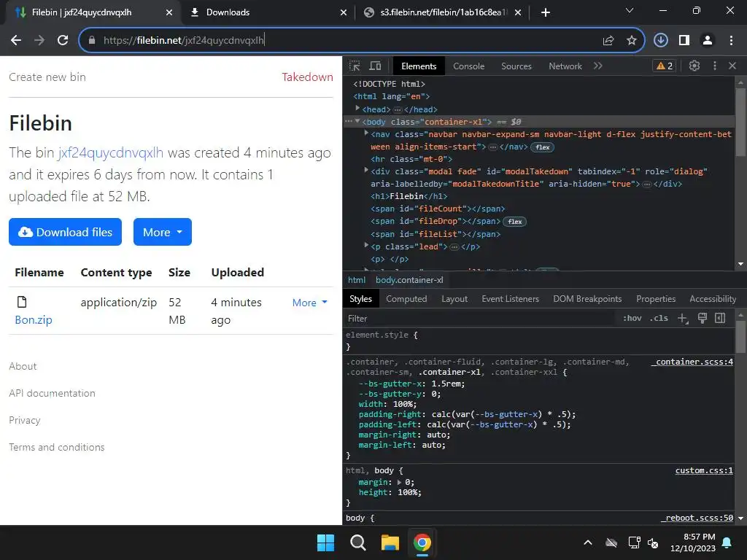747x560 pixels.
Task: Open the Event Listeners tab
Action: tap(510, 298)
